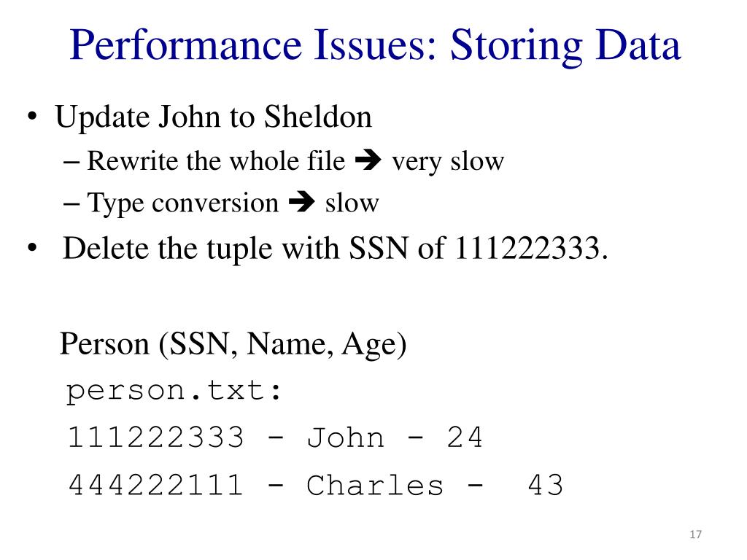Viewport: 747px width, 560px height.
Task: Select the text 'Rewrite the whole file'
Action: [x=216, y=160]
